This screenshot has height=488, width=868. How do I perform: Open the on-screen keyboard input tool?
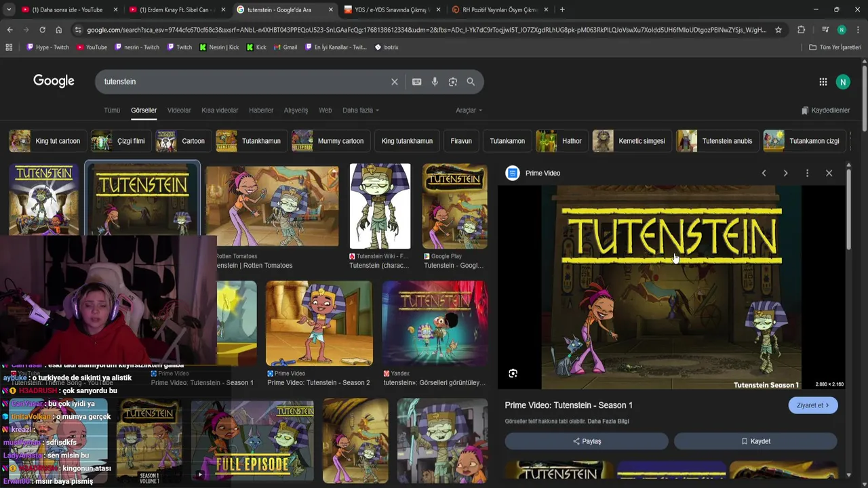tap(416, 81)
